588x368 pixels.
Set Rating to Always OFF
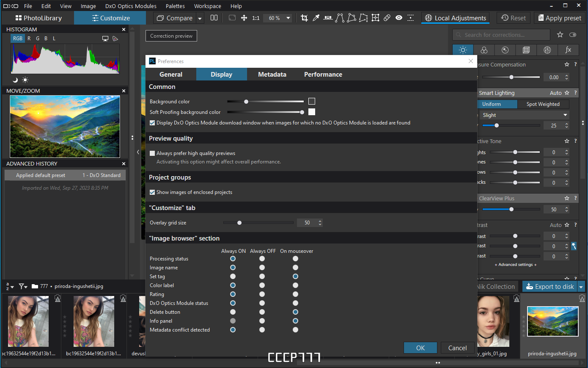(262, 294)
